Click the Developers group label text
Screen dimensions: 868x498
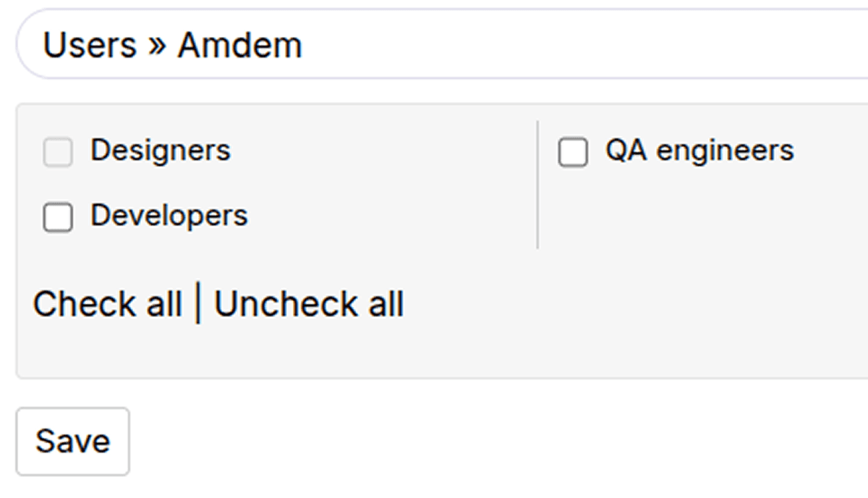coord(169,216)
